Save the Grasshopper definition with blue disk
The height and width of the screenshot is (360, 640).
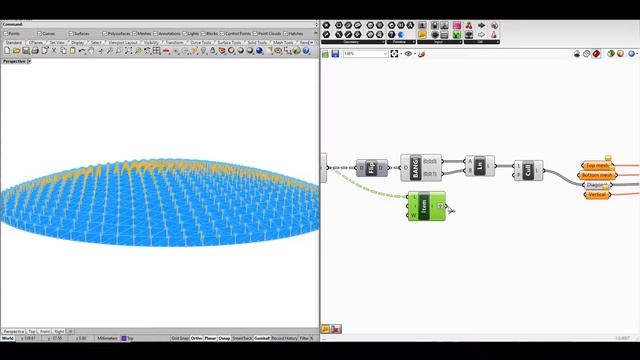tap(335, 54)
